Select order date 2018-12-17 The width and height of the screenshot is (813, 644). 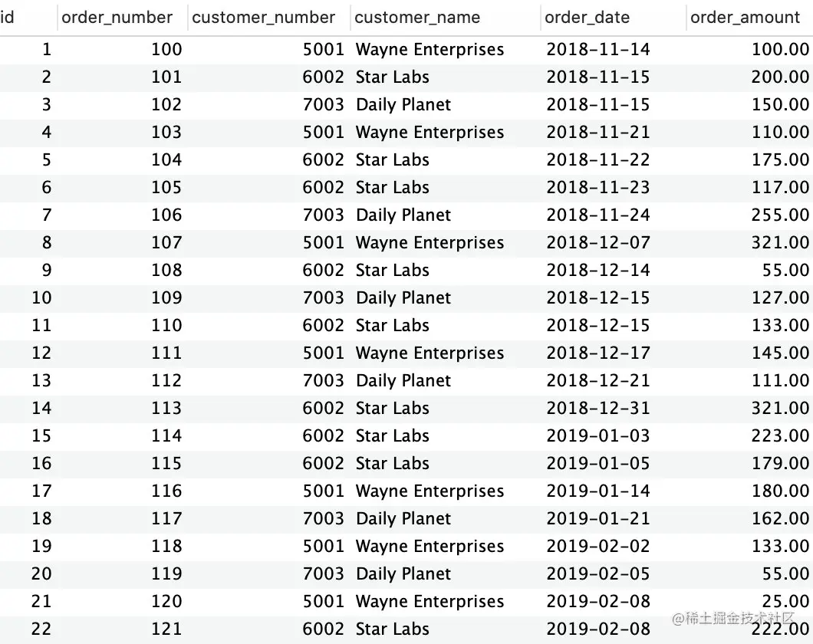597,353
